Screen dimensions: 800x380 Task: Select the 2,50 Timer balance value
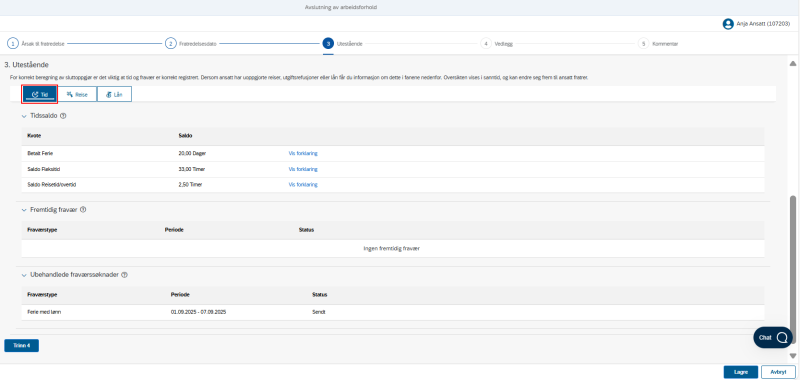point(191,185)
